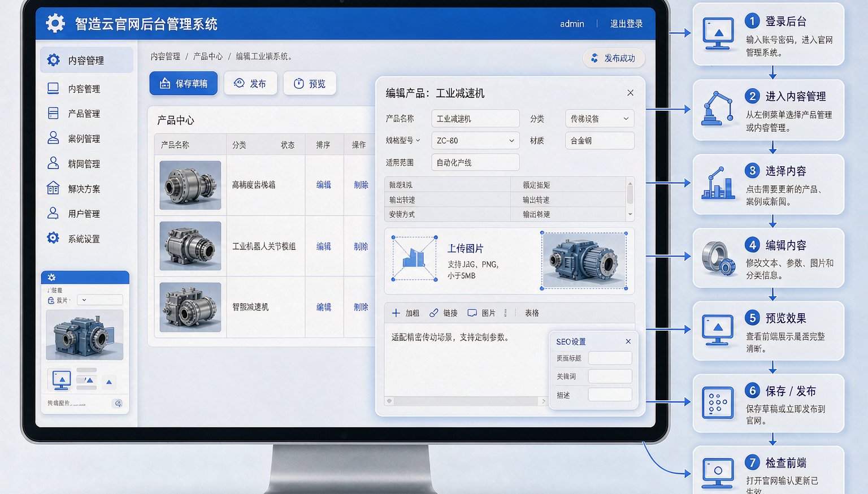Click the 安装方式 parameter cell
The width and height of the screenshot is (868, 494).
point(448,214)
